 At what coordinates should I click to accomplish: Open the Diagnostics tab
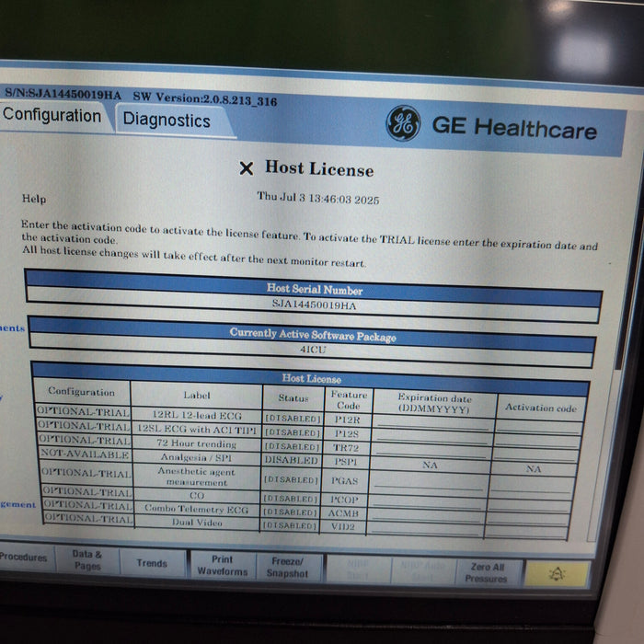coord(167,121)
